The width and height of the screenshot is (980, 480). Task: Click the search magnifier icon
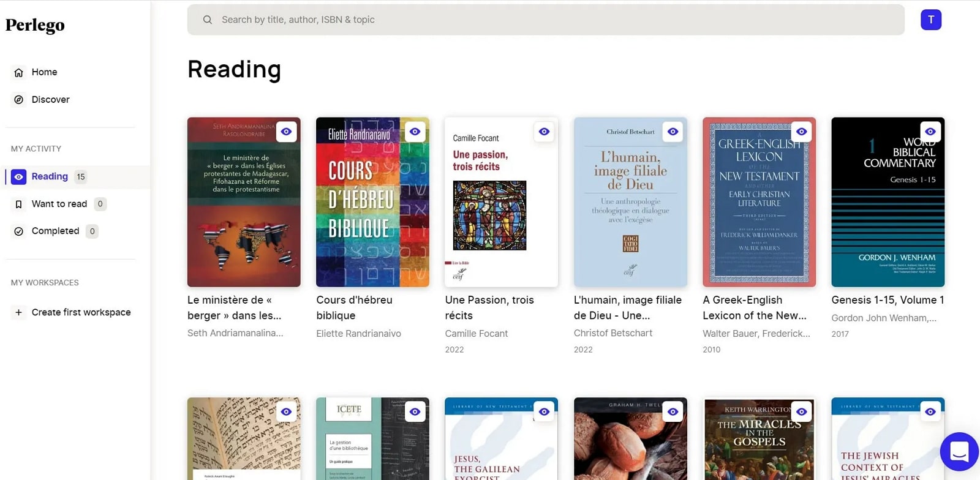point(208,20)
